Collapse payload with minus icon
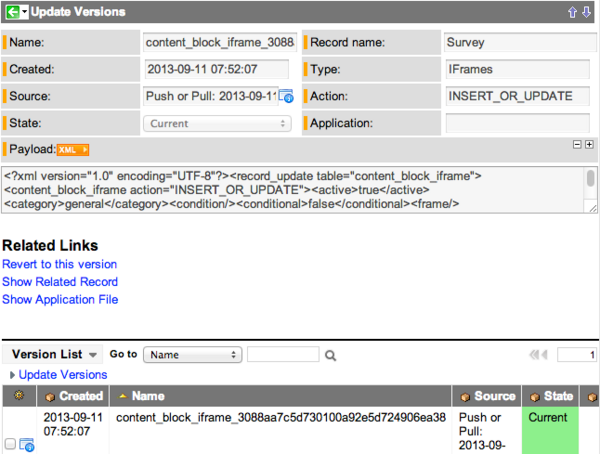600x454 pixels. tap(577, 145)
